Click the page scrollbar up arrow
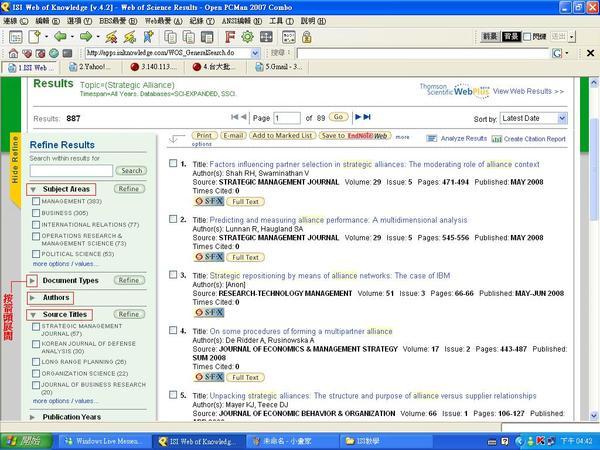Screen dimensions: 600x450 click(594, 82)
